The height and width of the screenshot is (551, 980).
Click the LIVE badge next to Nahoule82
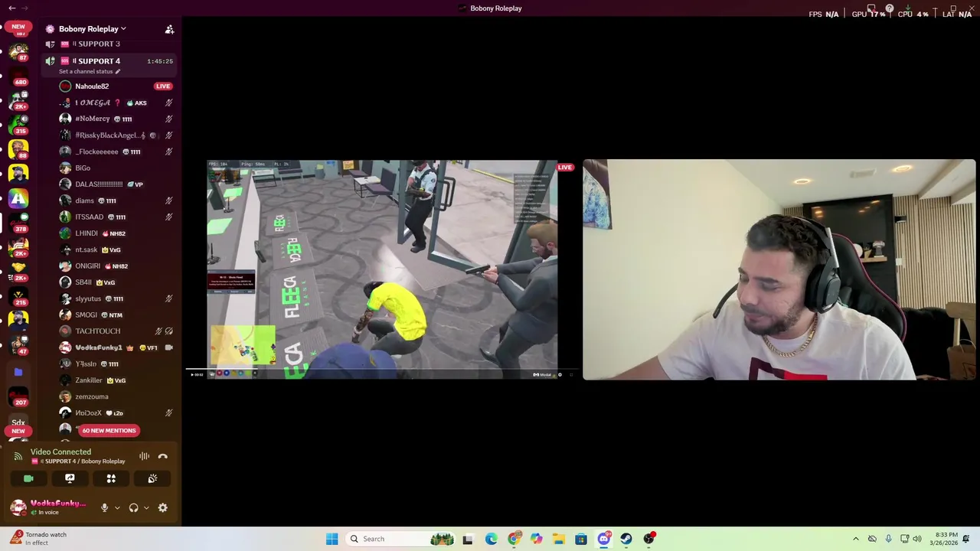(163, 86)
